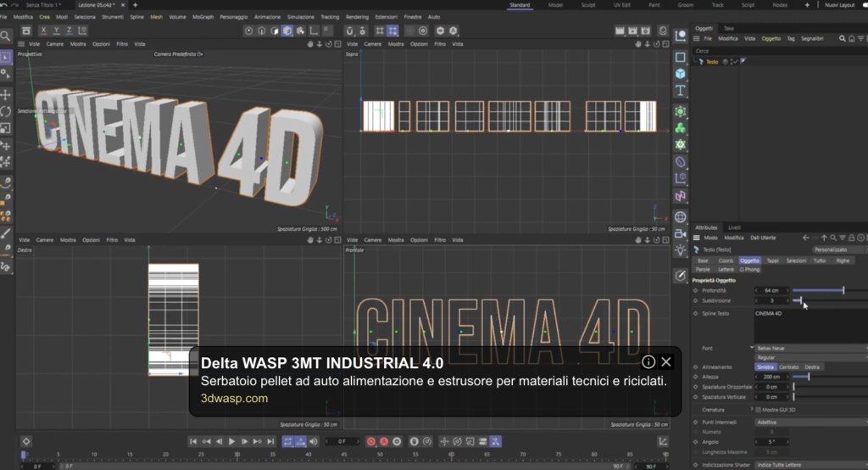Click the Profondità slider
The width and height of the screenshot is (868, 470).
tap(830, 290)
